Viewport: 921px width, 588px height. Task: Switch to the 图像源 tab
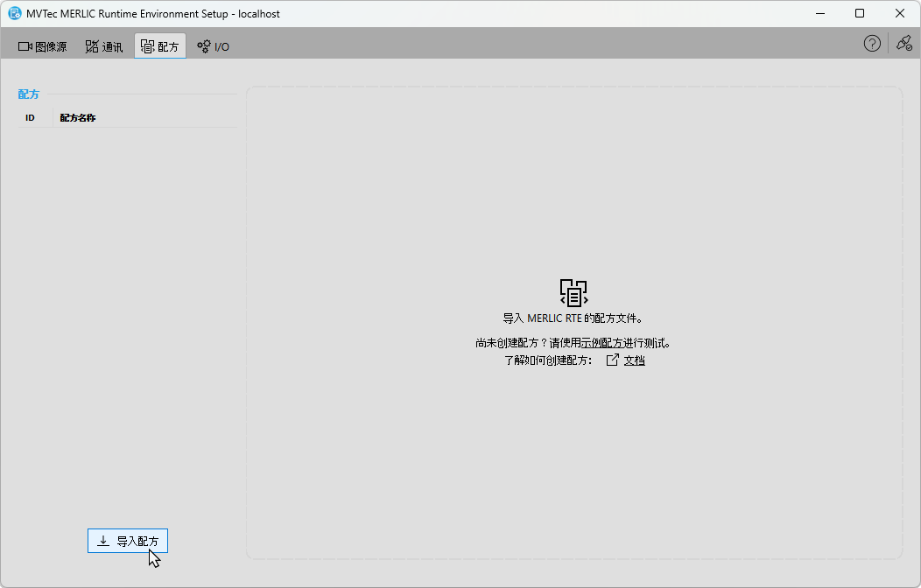43,46
